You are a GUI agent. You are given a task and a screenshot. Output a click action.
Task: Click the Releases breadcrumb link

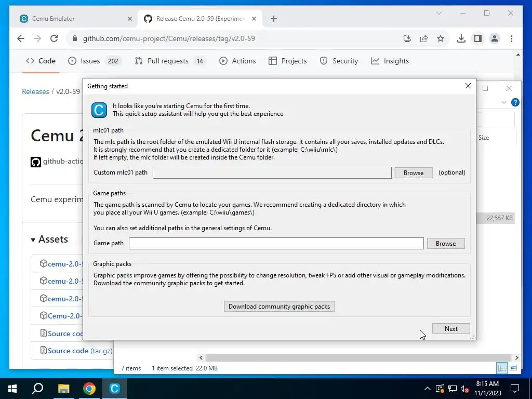click(x=35, y=91)
